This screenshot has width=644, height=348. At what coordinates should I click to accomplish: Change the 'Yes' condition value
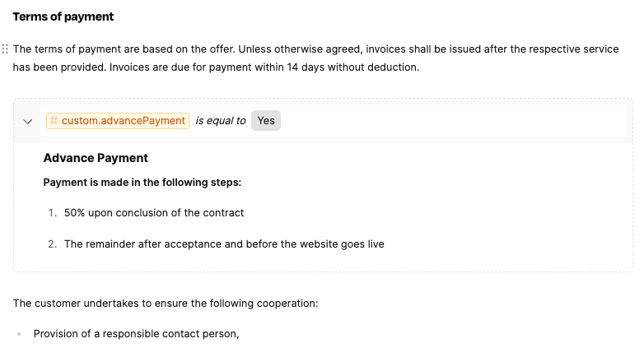tap(266, 121)
